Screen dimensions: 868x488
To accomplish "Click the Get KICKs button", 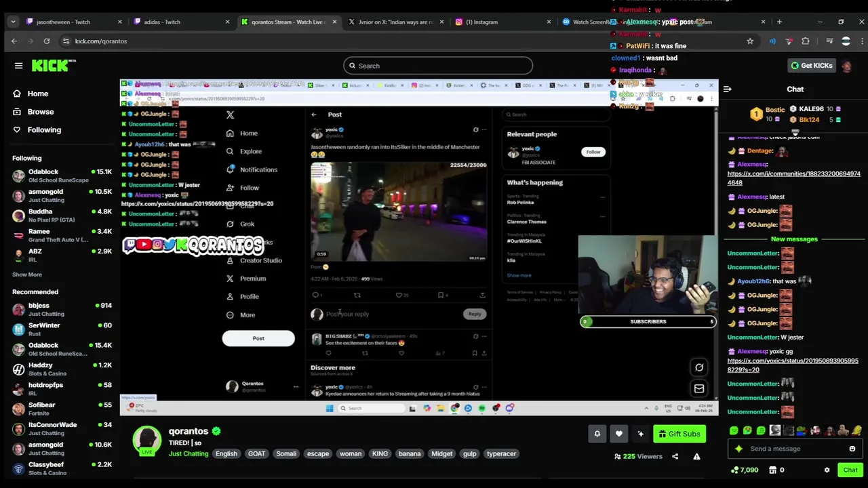I will [811, 66].
